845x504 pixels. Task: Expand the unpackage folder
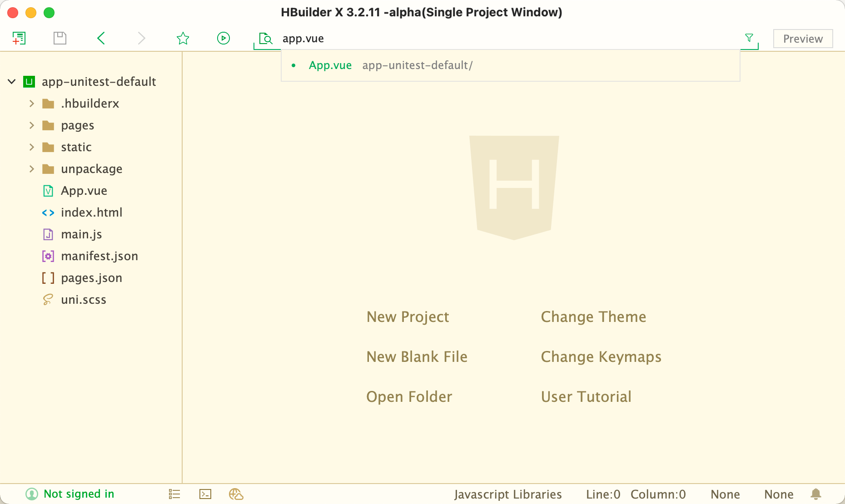(x=31, y=168)
